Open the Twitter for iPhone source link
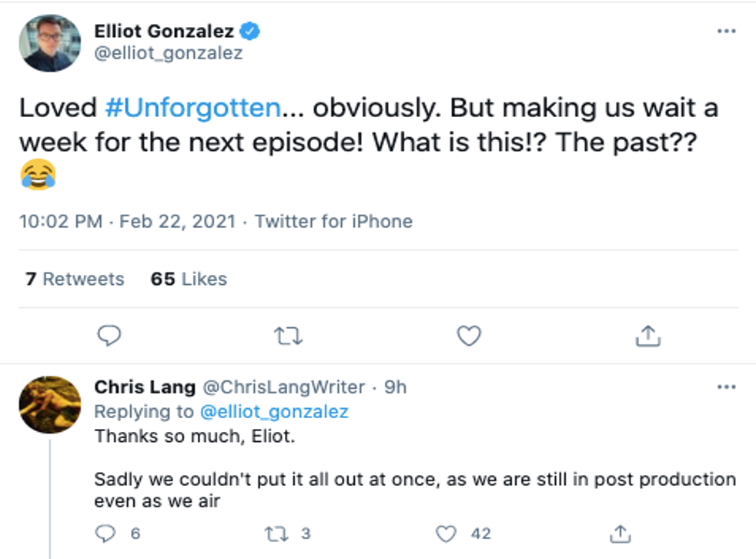Viewport: 756px width, 559px height. click(x=333, y=222)
